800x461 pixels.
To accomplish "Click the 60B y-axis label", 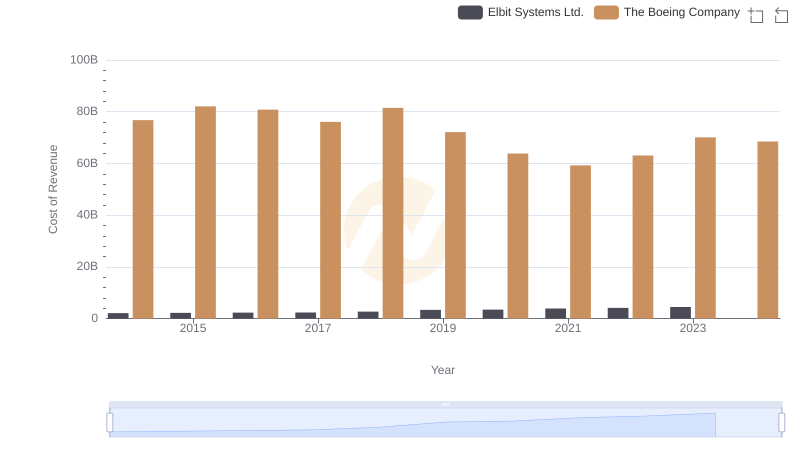I will click(87, 163).
